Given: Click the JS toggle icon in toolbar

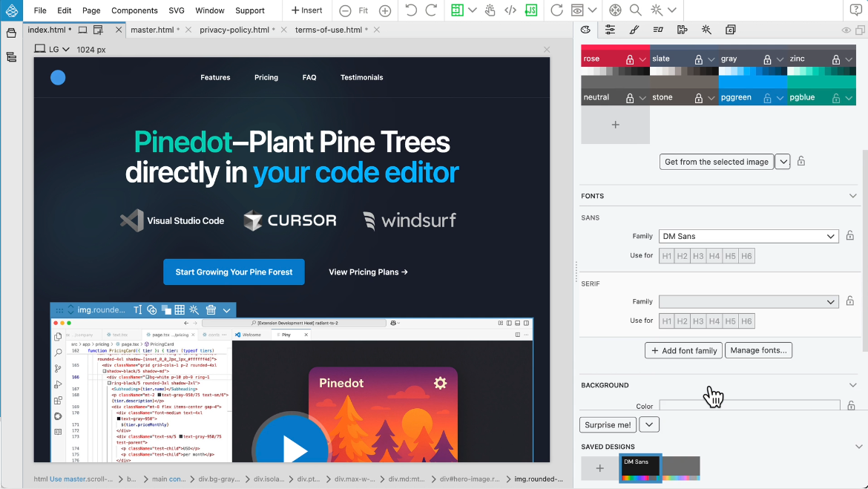Looking at the screenshot, I should tap(531, 10).
